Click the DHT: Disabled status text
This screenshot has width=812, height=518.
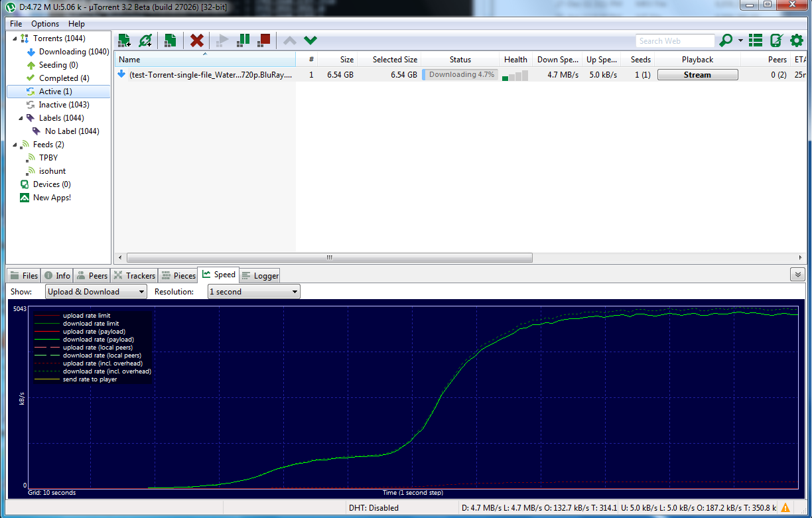tap(373, 508)
